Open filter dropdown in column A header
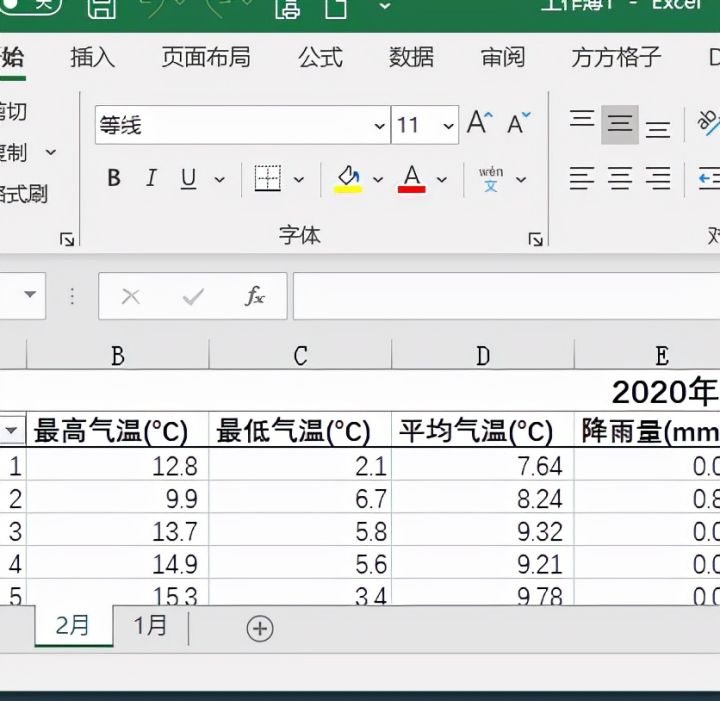720x701 pixels. [11, 431]
